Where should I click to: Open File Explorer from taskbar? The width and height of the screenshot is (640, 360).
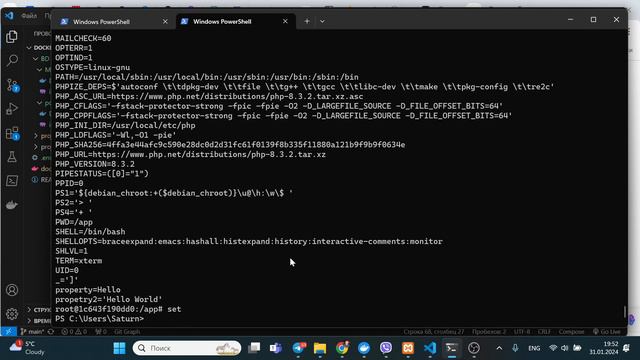(x=320, y=348)
